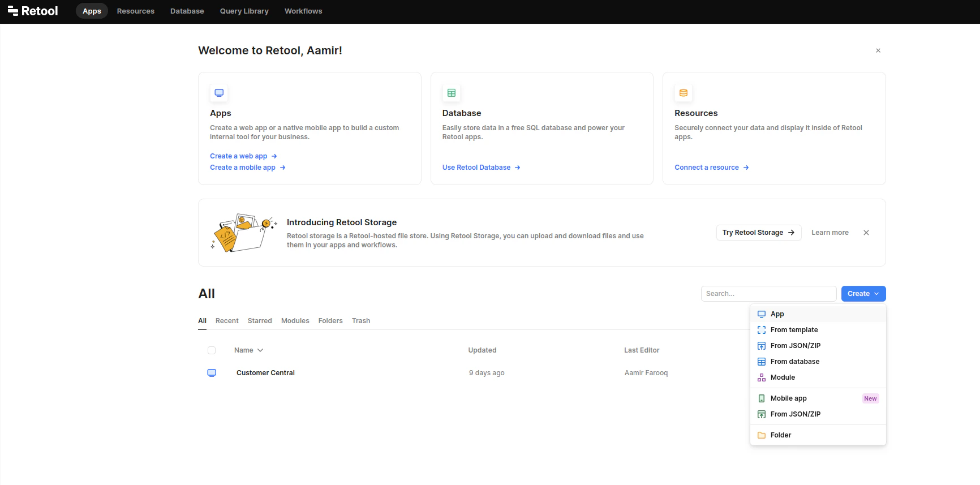Viewport: 980px width, 485px height.
Task: Click the arrow next to Use Retool Database
Action: (x=518, y=168)
